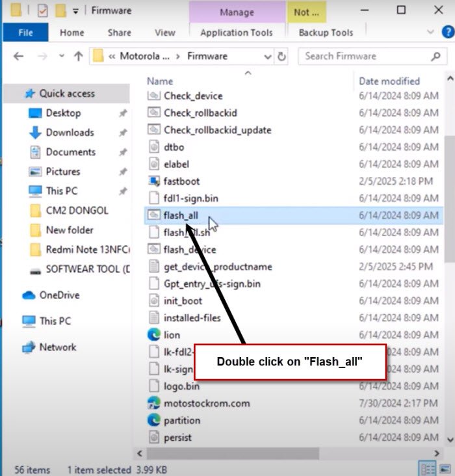This screenshot has width=455, height=476.
Task: Open the recent locations dropdown arrow
Action: [x=62, y=56]
